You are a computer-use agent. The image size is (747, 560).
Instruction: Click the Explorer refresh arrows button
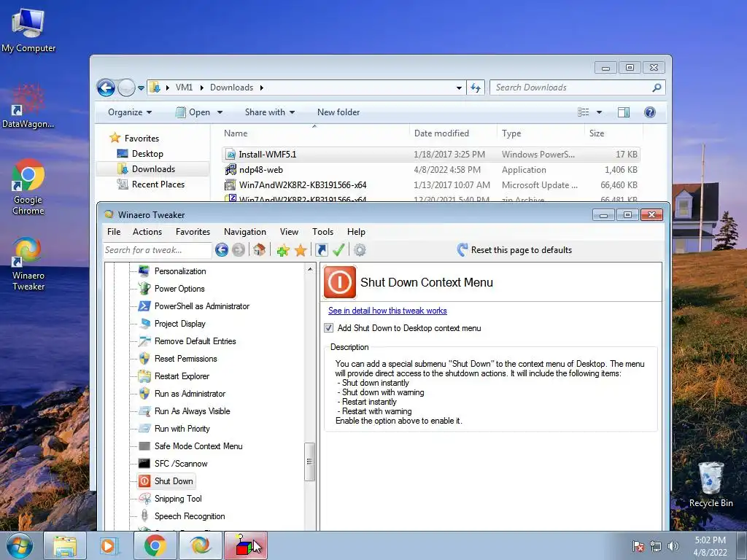coord(476,87)
